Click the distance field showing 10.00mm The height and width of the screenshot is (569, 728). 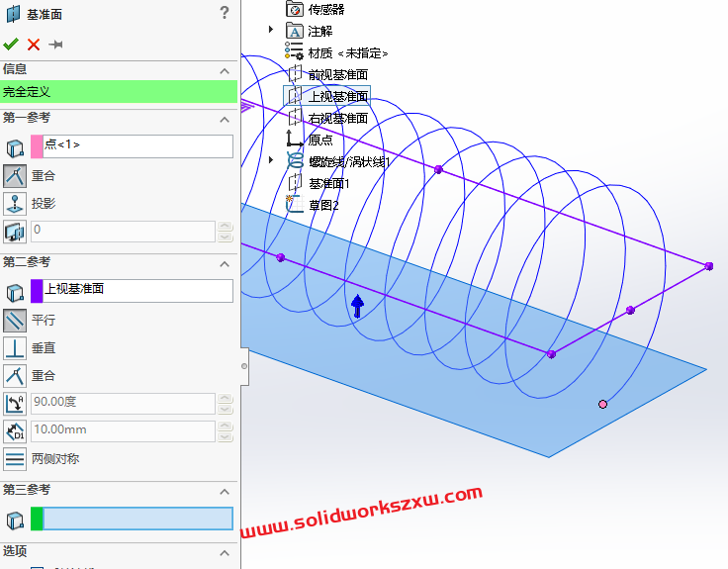(123, 431)
